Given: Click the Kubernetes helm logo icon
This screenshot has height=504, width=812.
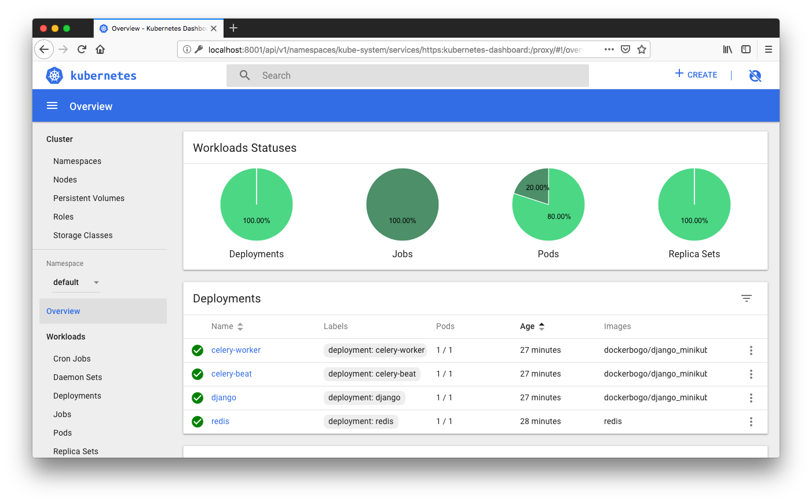Looking at the screenshot, I should coord(54,75).
